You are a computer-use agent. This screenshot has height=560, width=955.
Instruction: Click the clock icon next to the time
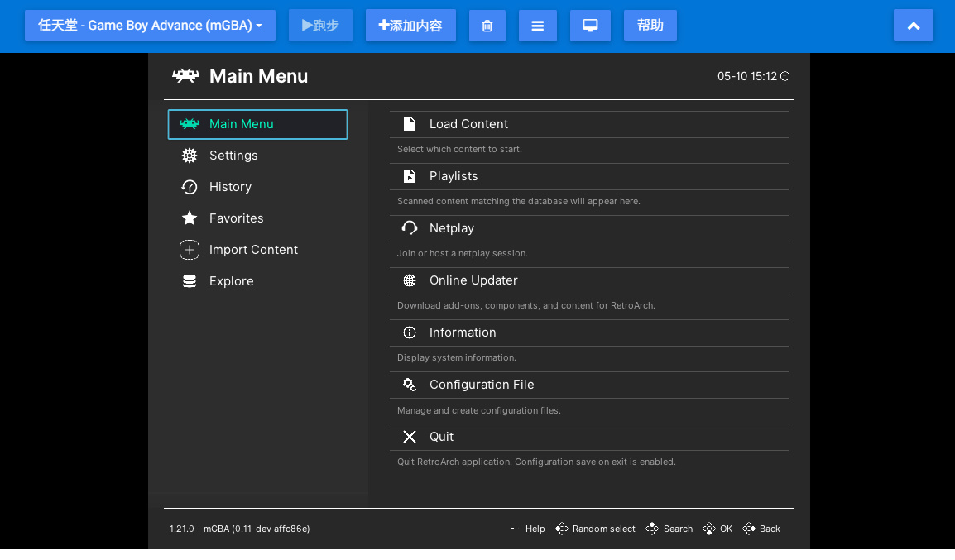point(785,76)
